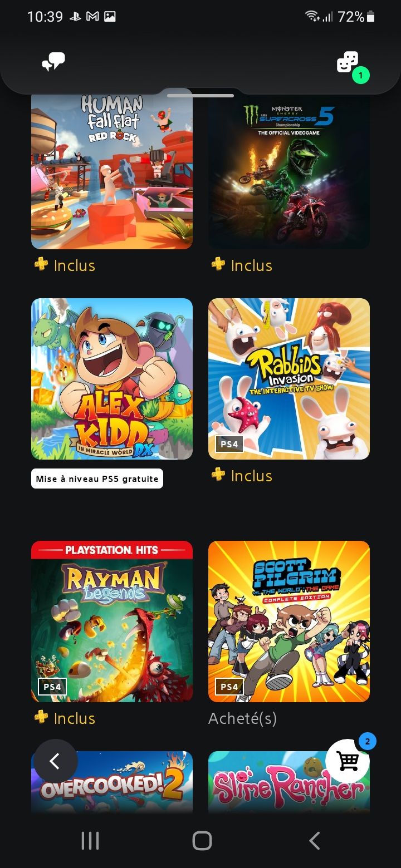Image resolution: width=401 pixels, height=868 pixels.
Task: Tap the 'Acheté(s)' label under Scott Pilgrim
Action: tap(242, 718)
